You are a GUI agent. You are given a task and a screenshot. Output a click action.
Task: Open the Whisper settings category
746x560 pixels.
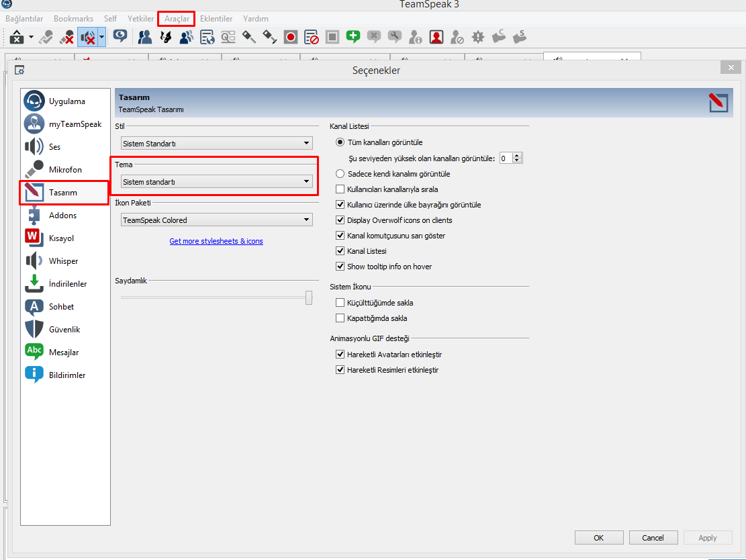[65, 261]
